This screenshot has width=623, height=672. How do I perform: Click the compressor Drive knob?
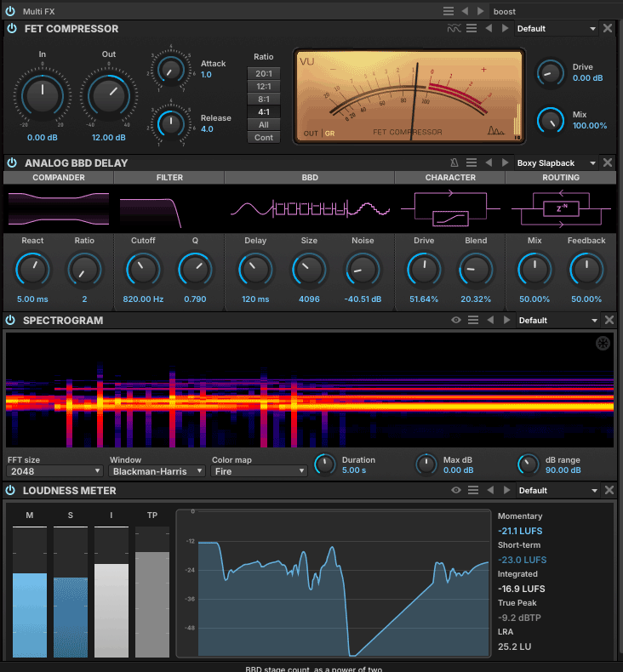pos(550,73)
